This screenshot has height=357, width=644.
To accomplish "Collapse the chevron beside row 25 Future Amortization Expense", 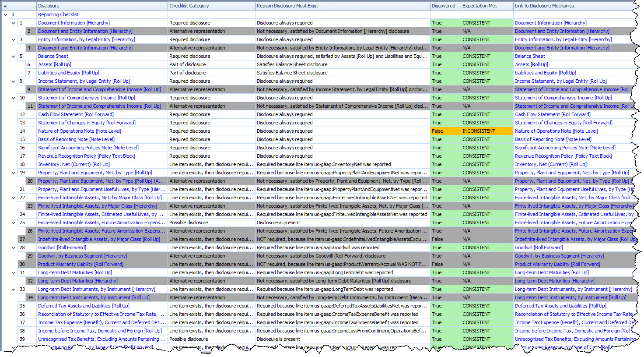I will coord(14,223).
